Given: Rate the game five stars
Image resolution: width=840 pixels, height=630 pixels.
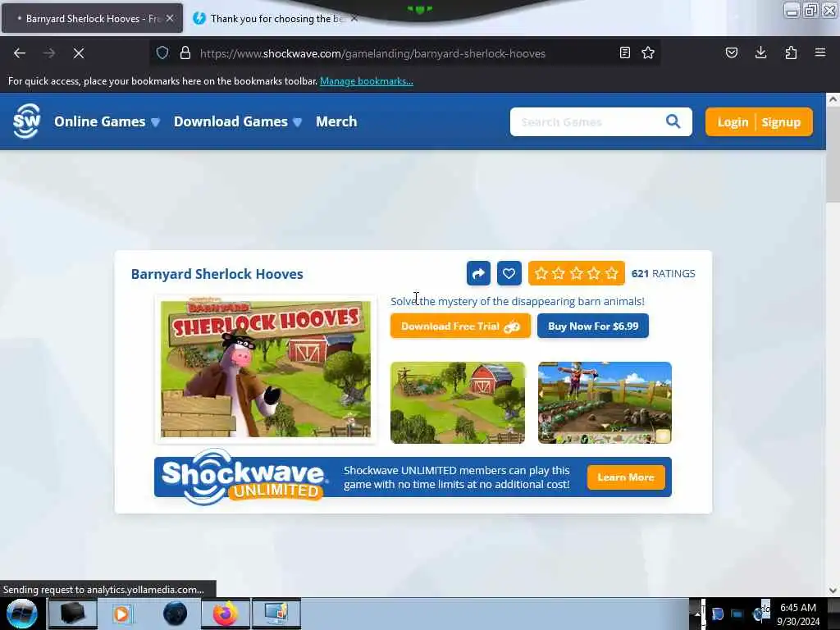Looking at the screenshot, I should point(612,273).
